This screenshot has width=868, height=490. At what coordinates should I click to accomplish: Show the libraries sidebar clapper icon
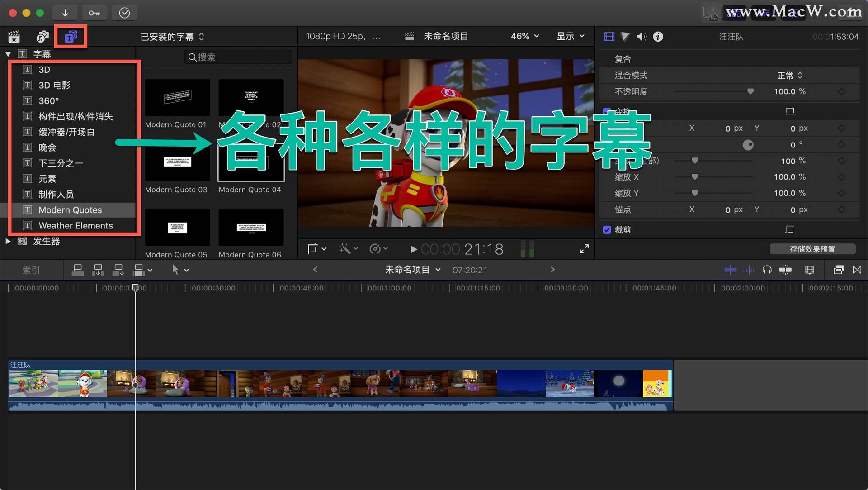pyautogui.click(x=14, y=37)
